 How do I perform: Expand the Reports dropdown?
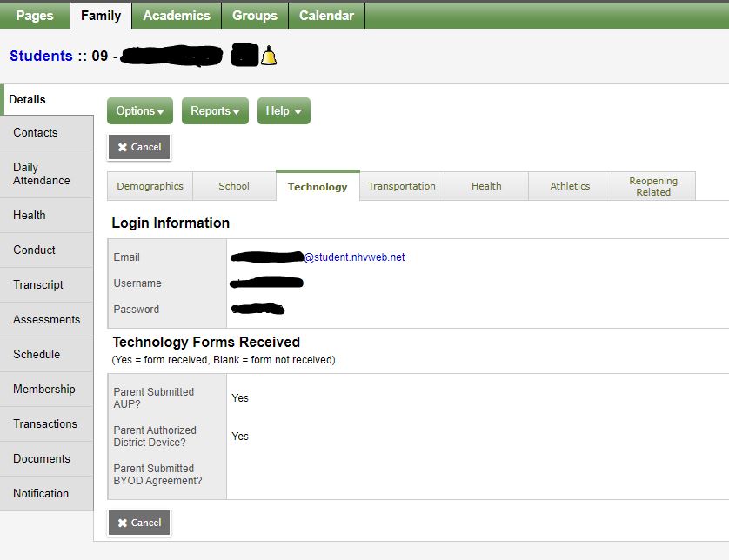[215, 111]
